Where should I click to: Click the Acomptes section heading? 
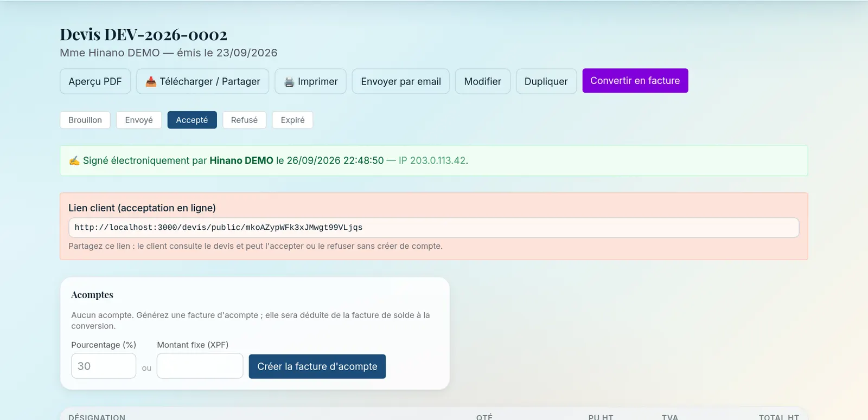92,295
